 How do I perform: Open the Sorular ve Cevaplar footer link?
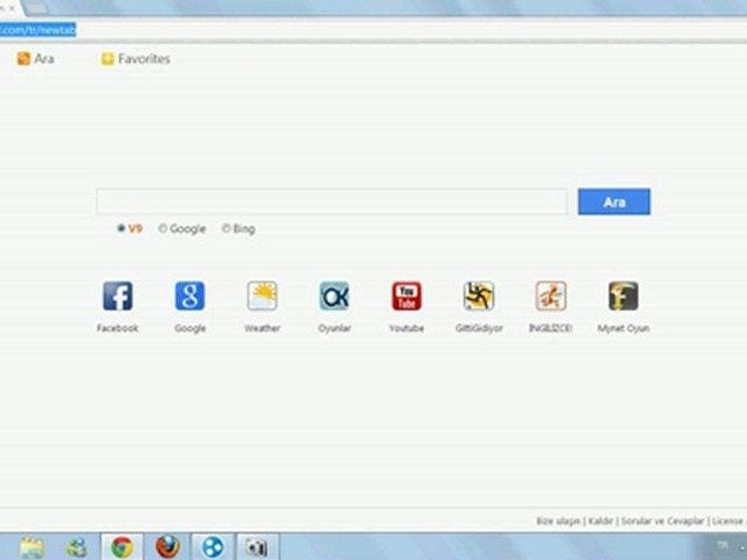point(662,521)
